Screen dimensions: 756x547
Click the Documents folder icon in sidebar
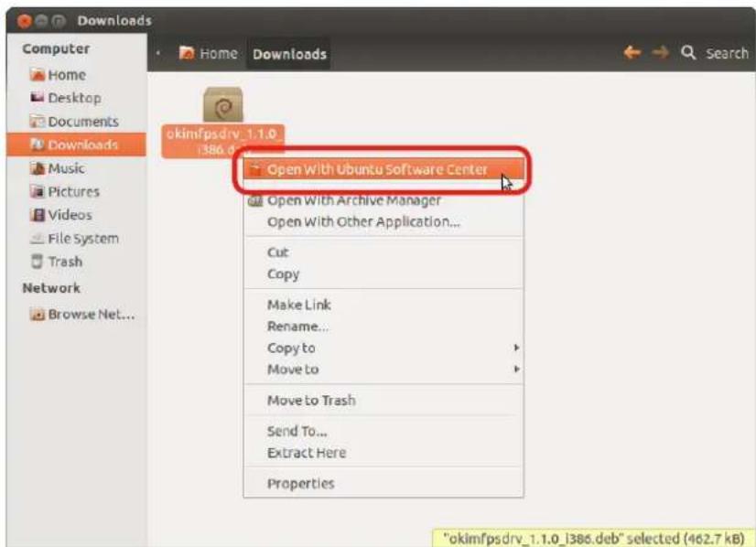point(38,121)
